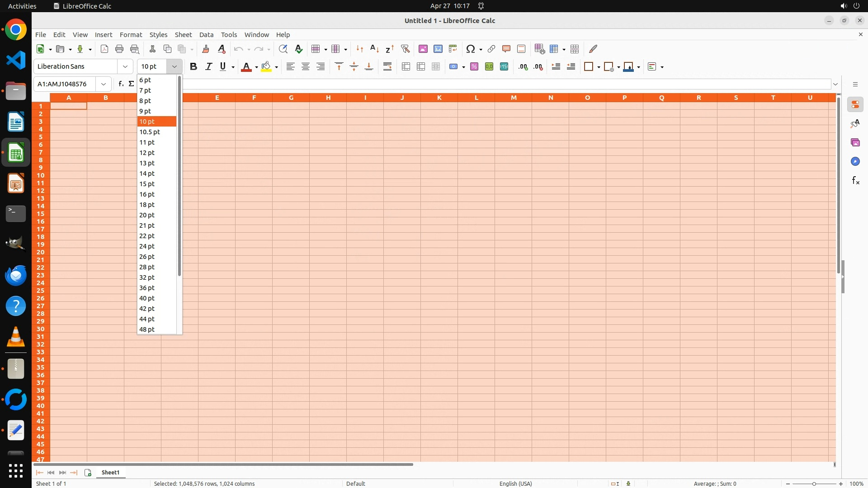Image resolution: width=868 pixels, height=488 pixels.
Task: Open the Navigator sidebar compass icon
Action: (x=855, y=162)
